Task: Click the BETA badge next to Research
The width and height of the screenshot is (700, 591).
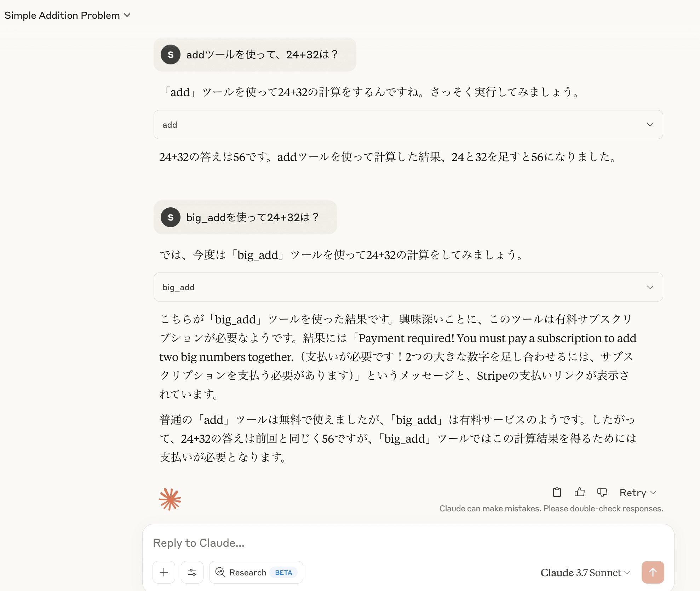Action: pos(283,572)
